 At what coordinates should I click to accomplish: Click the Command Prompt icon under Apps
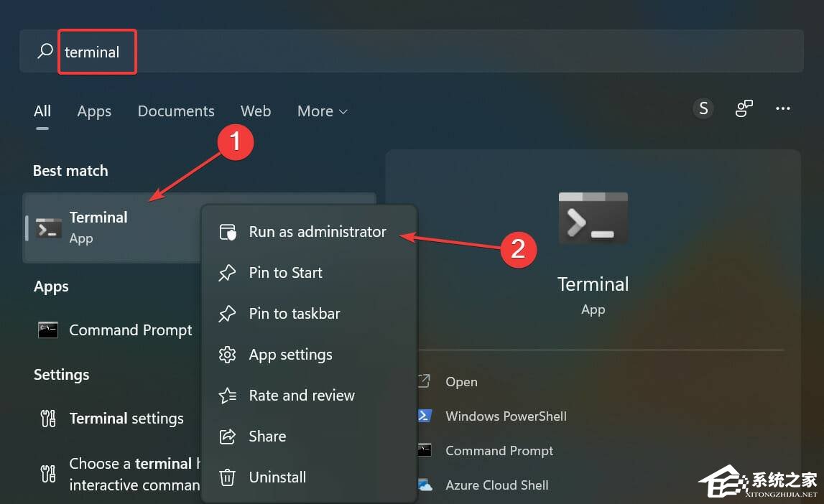(x=48, y=330)
